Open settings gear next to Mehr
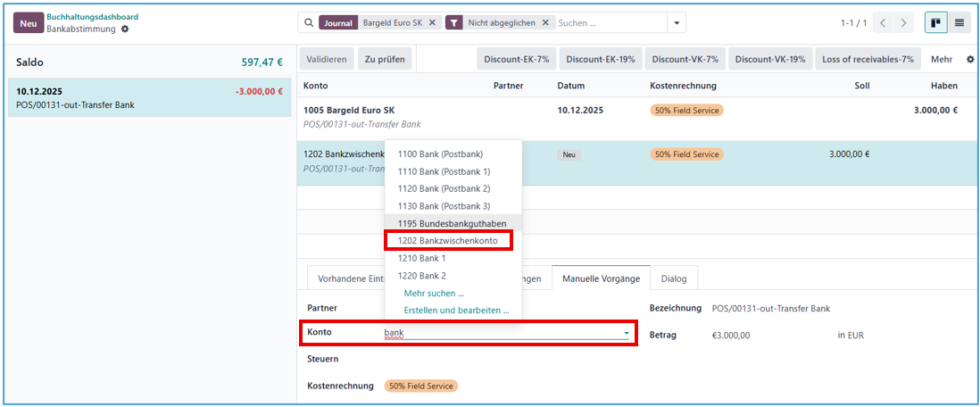 pos(970,60)
